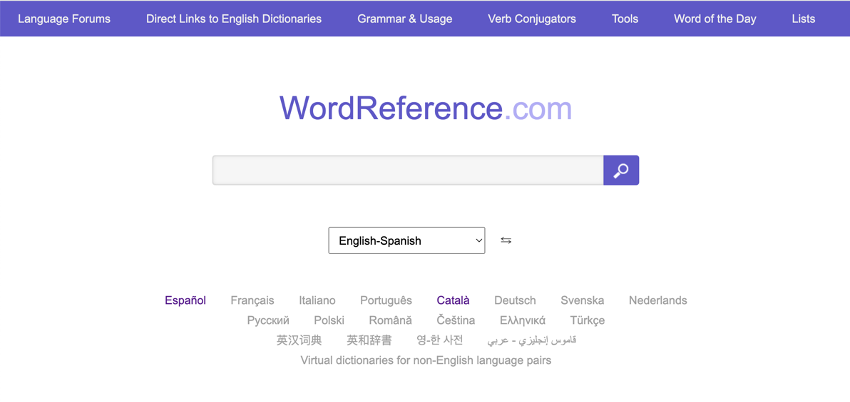Switch site language to Italiano
The width and height of the screenshot is (850, 402).
(x=317, y=300)
